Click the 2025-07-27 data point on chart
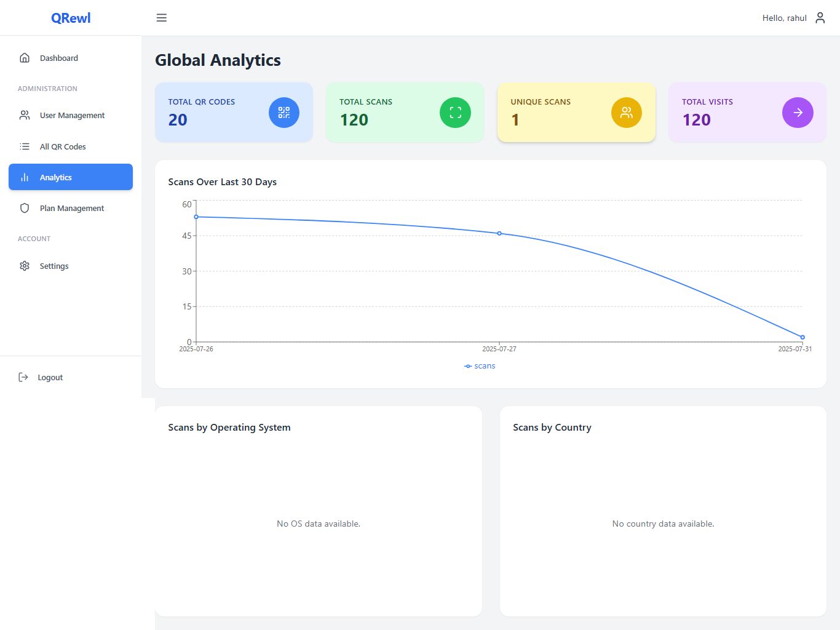The image size is (840, 630). [499, 233]
